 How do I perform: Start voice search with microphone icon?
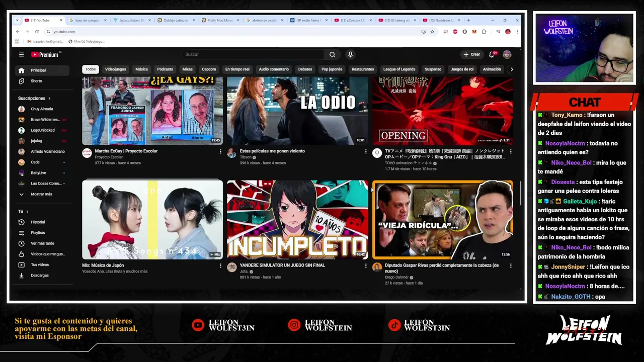coord(350,54)
